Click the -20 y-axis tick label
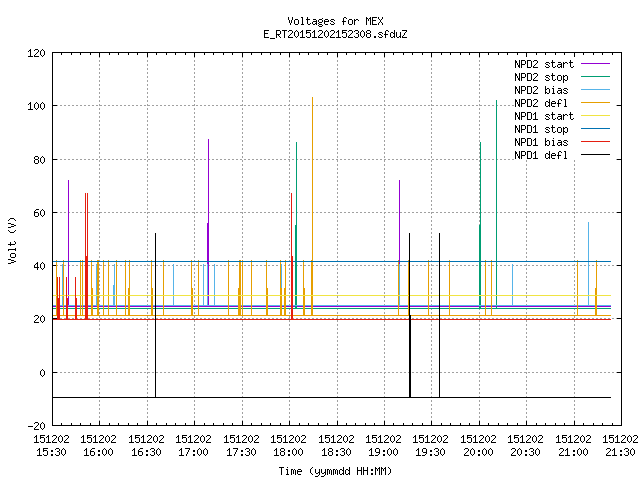640x480 pixels. click(x=36, y=426)
